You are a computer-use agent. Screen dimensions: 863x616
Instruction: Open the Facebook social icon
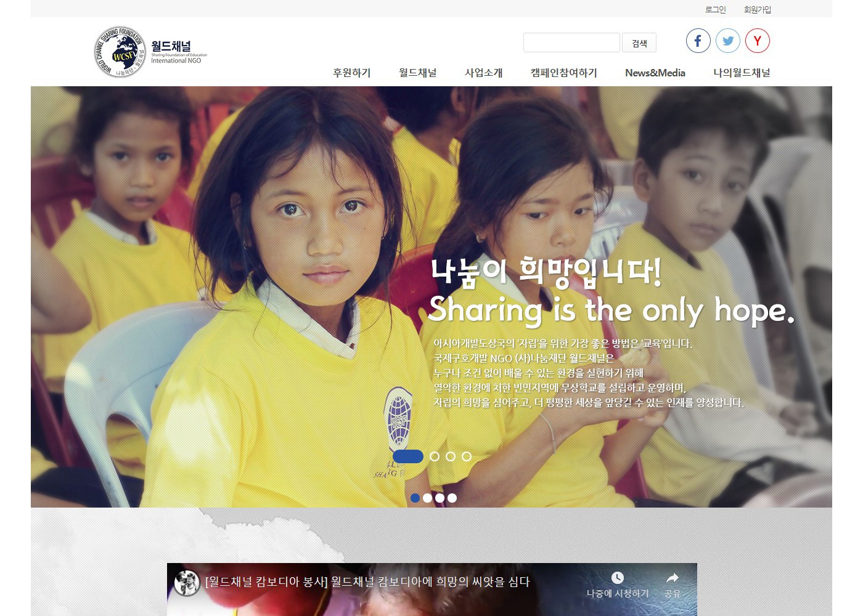[698, 41]
